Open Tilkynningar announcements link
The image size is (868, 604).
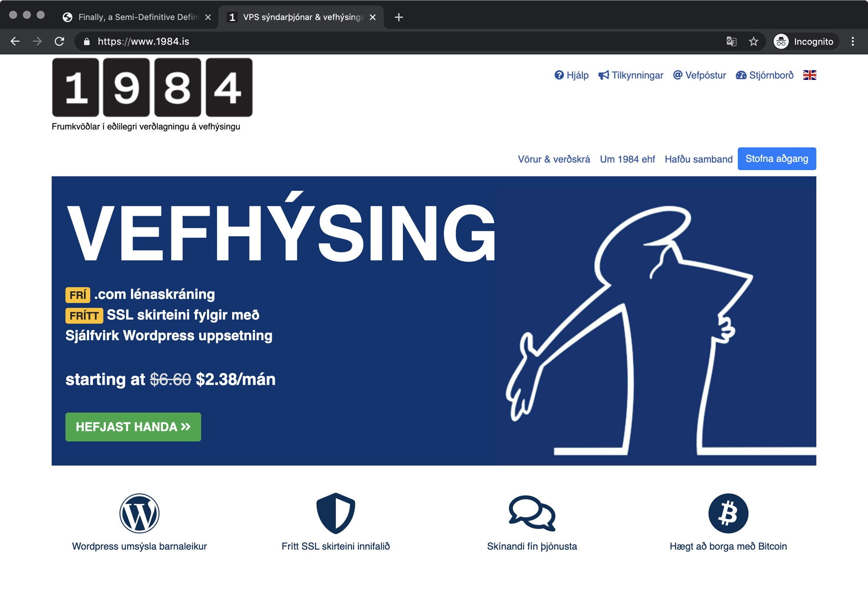pyautogui.click(x=631, y=75)
